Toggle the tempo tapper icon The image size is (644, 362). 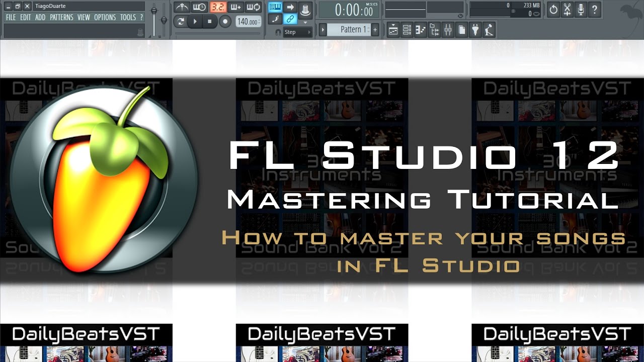(489, 30)
